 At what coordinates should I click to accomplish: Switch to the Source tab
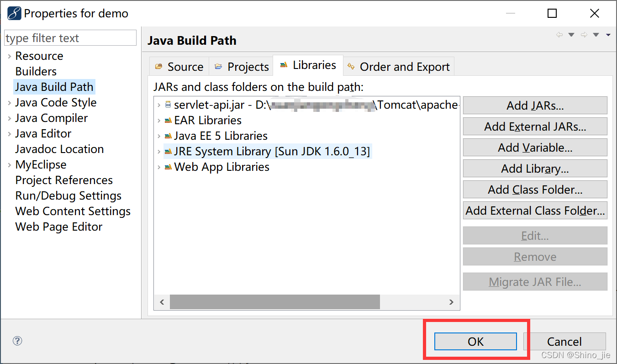click(x=179, y=67)
